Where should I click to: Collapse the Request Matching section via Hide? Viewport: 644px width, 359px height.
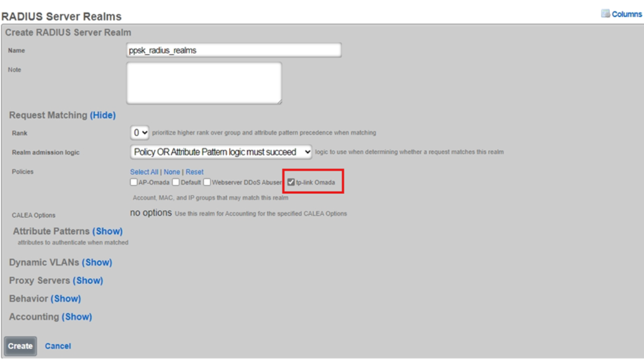103,115
